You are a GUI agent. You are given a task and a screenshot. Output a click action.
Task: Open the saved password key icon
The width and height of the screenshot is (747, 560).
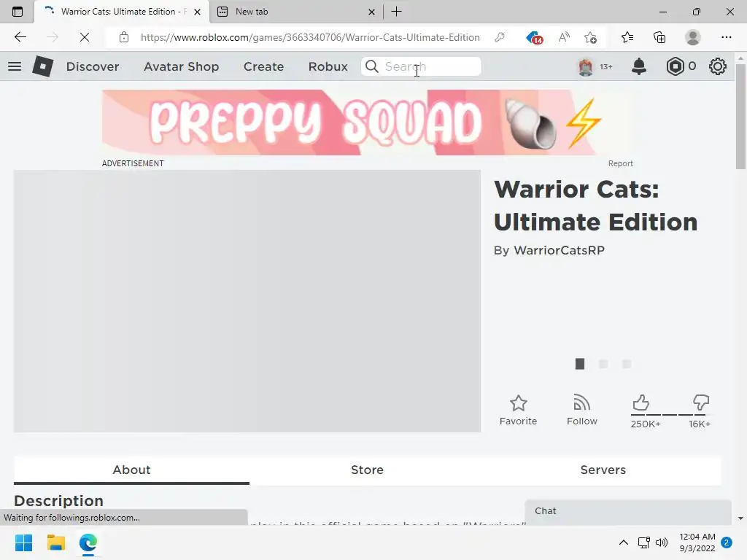pos(500,37)
